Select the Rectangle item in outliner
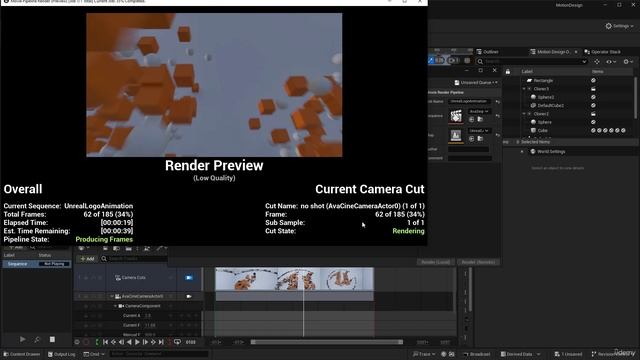Image resolution: width=640 pixels, height=360 pixels. tap(543, 80)
